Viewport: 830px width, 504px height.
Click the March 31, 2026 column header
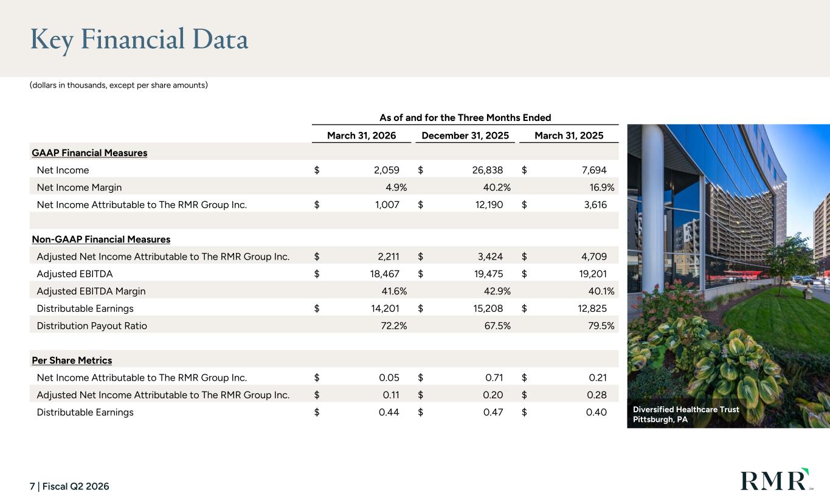(x=361, y=135)
